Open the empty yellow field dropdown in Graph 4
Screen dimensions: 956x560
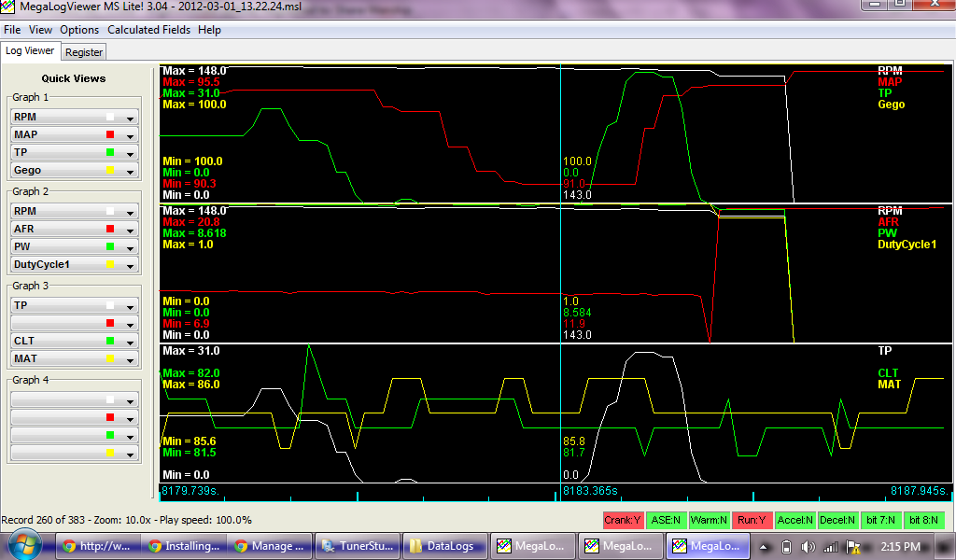coord(75,453)
